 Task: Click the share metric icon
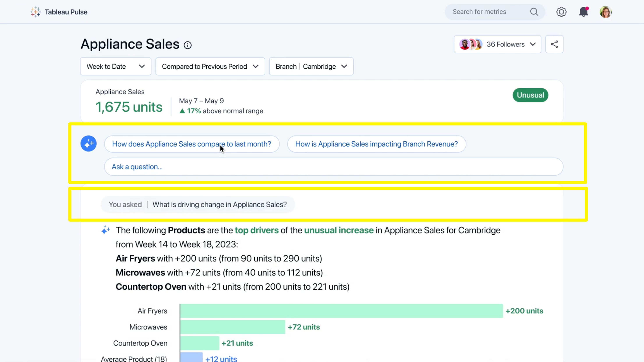pyautogui.click(x=554, y=44)
